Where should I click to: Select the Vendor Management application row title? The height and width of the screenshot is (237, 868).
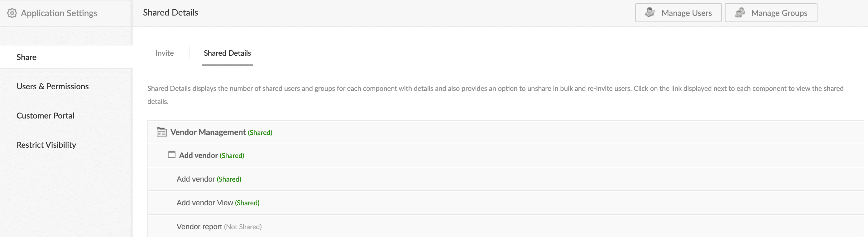(x=208, y=132)
